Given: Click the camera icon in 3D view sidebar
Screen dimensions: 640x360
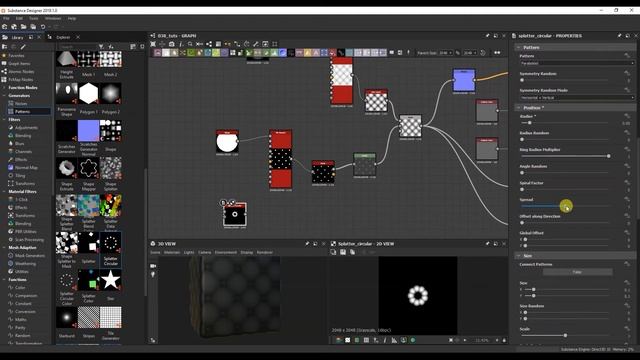Looking at the screenshot, I should point(153,266).
